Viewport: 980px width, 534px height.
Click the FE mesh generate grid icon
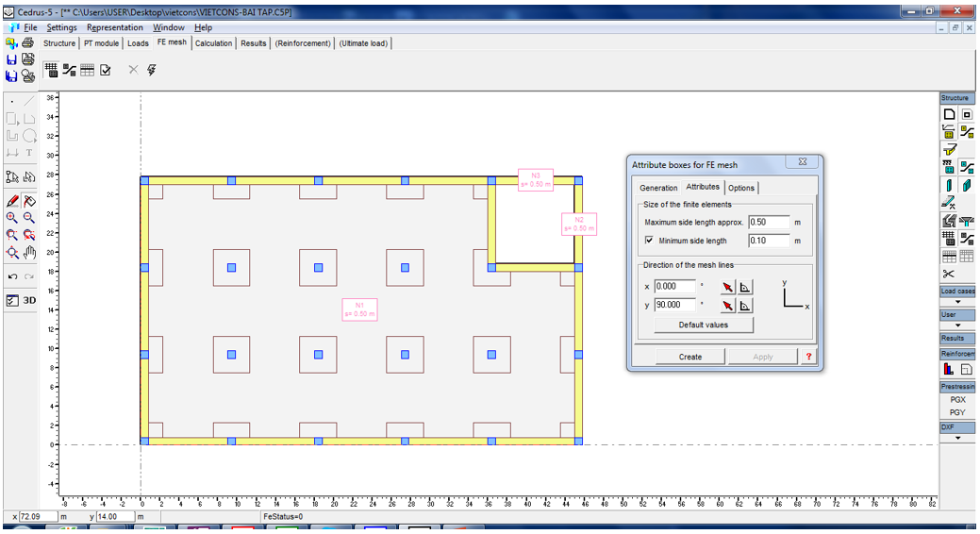point(51,70)
